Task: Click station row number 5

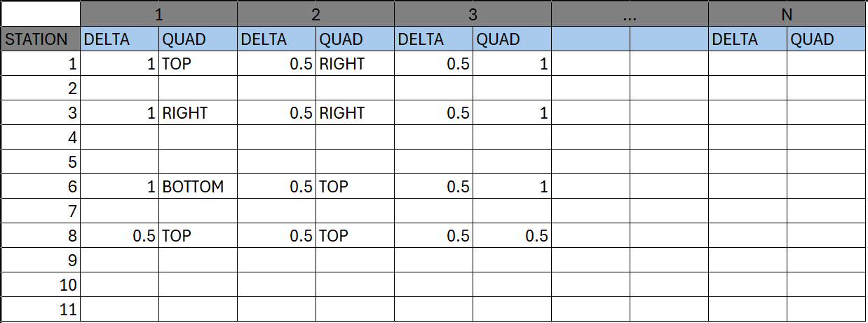Action: tap(41, 162)
